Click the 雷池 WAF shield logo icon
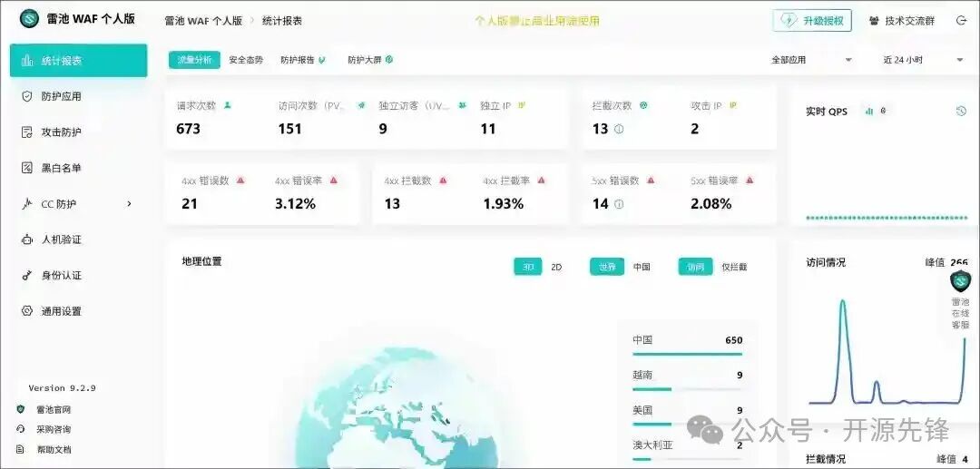 30,19
